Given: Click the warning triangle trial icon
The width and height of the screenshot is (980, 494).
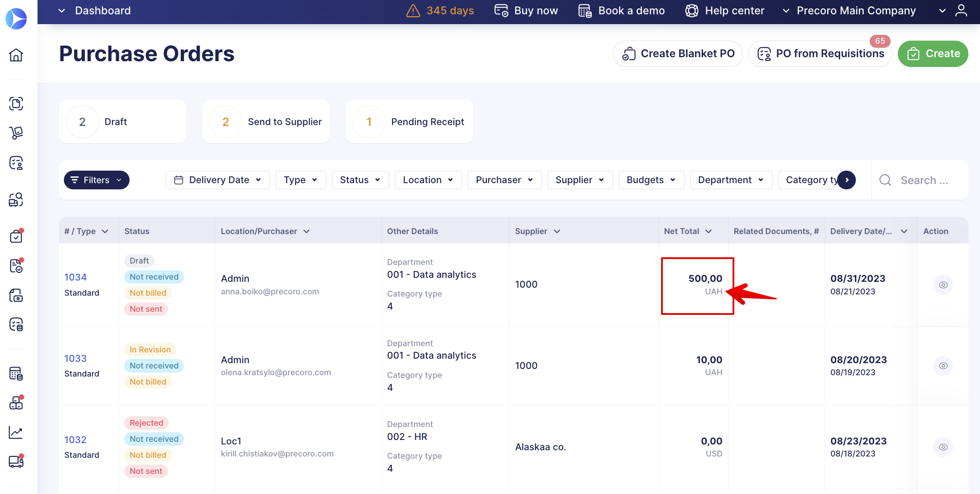Looking at the screenshot, I should point(413,11).
